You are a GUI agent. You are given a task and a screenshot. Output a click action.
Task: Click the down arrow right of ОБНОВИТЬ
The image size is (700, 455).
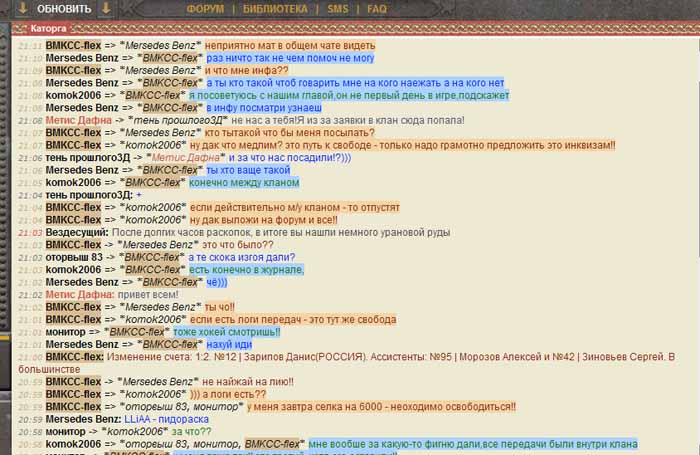click(x=105, y=9)
